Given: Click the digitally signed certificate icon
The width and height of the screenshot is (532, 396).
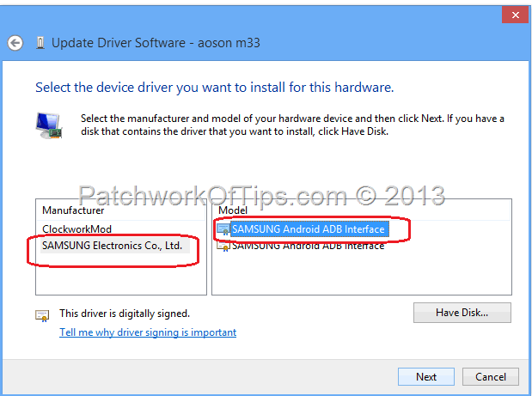Looking at the screenshot, I should click(x=42, y=315).
